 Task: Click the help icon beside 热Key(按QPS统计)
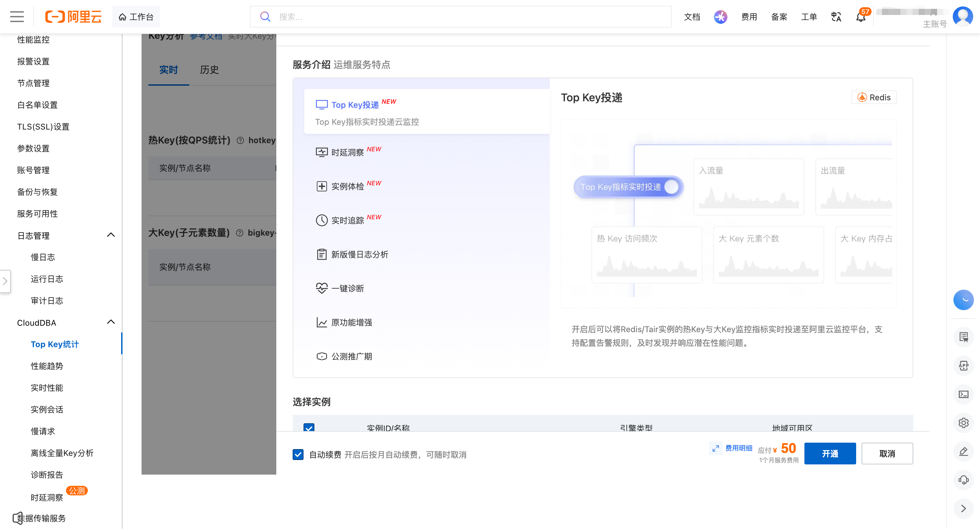click(x=240, y=140)
